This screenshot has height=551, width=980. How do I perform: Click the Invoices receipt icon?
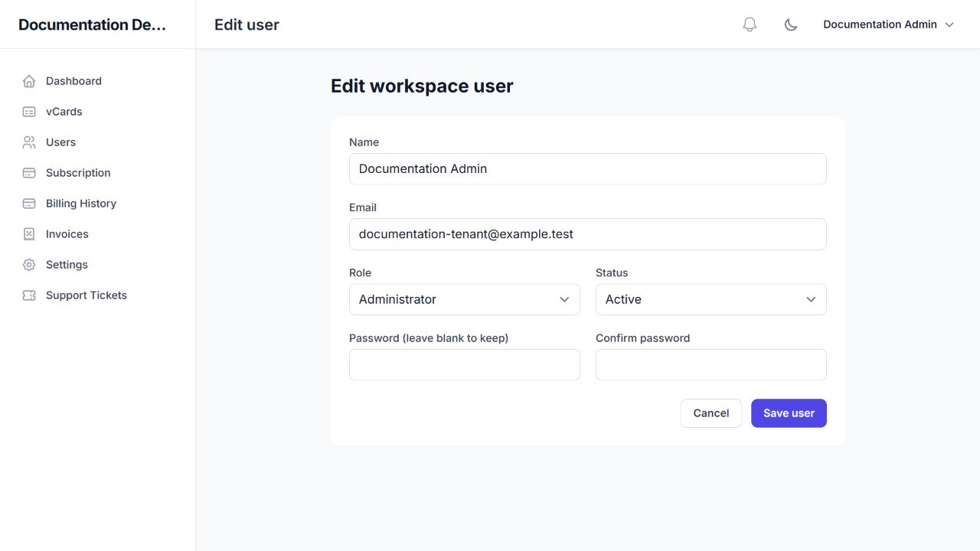click(29, 234)
